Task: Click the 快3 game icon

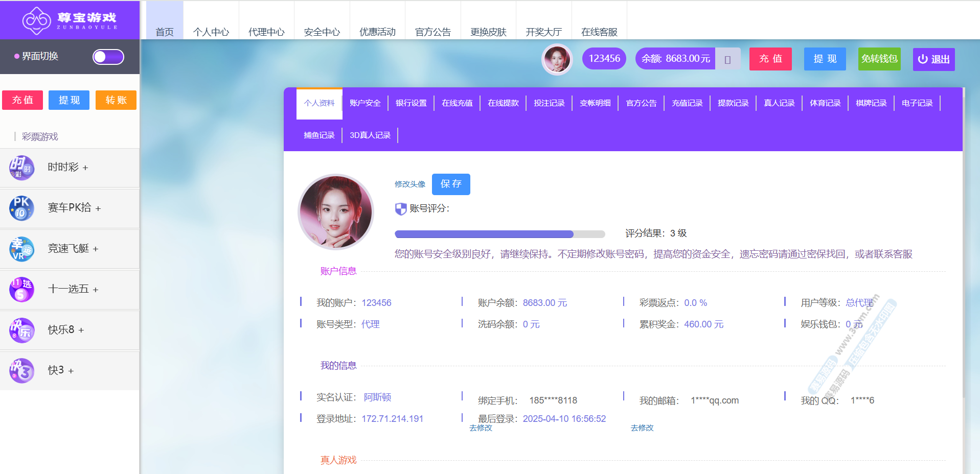Action: pyautogui.click(x=21, y=370)
